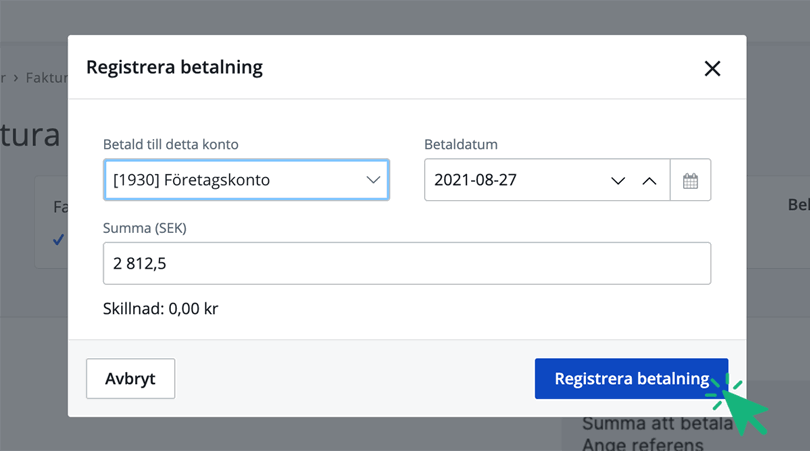Open the calendar date picker
Viewport: 810px width, 451px height.
click(x=690, y=181)
